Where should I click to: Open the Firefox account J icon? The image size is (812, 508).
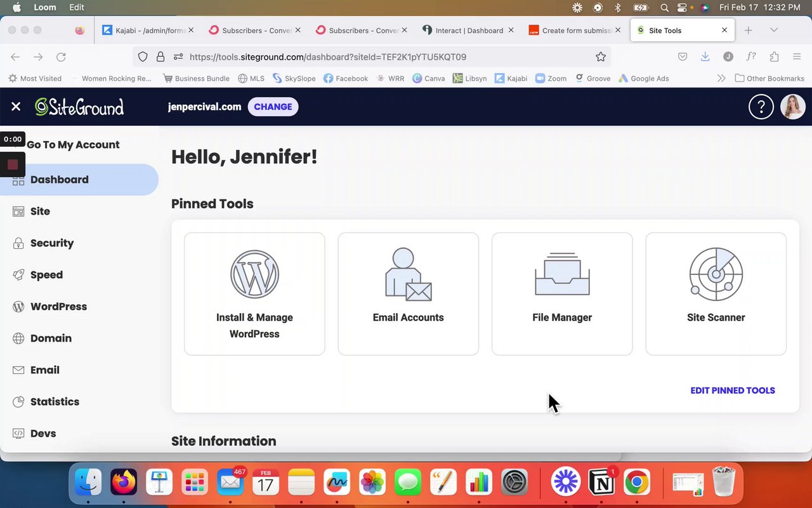coord(728,57)
